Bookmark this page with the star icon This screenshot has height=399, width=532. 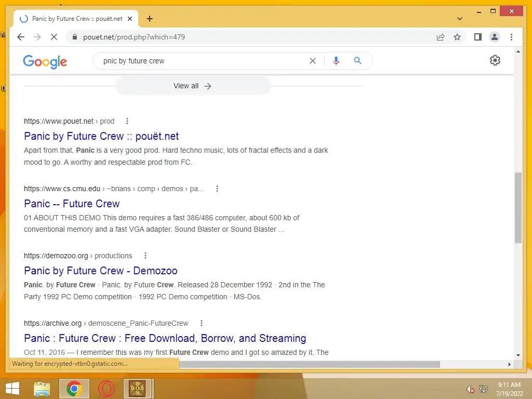pos(457,37)
